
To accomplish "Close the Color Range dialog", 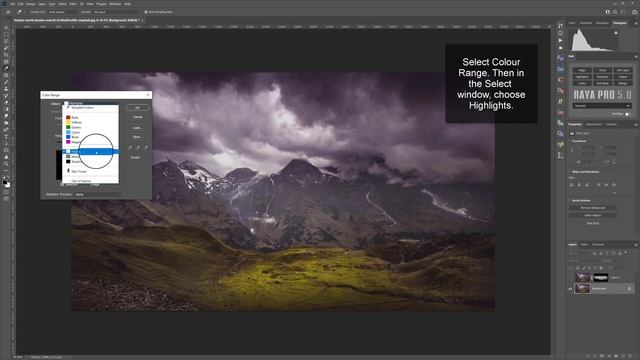I will pos(148,95).
